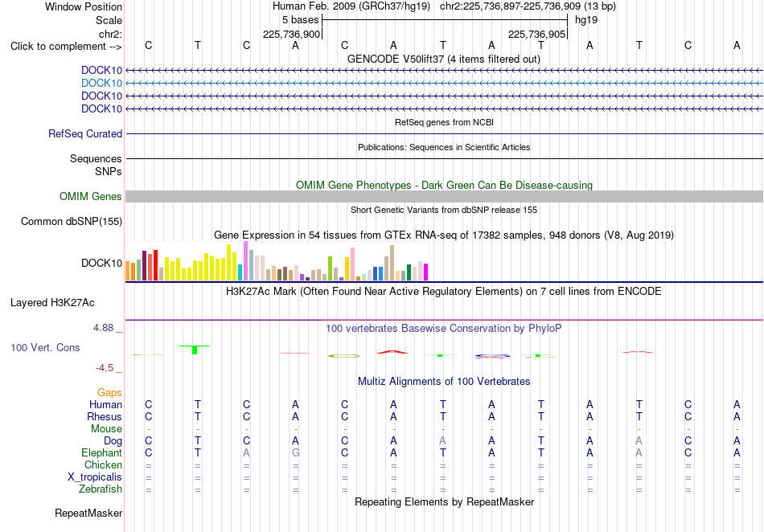Click '100 vertebrates Basewise Conservation by PhyloP' title
This screenshot has height=532, width=764.
tap(444, 328)
